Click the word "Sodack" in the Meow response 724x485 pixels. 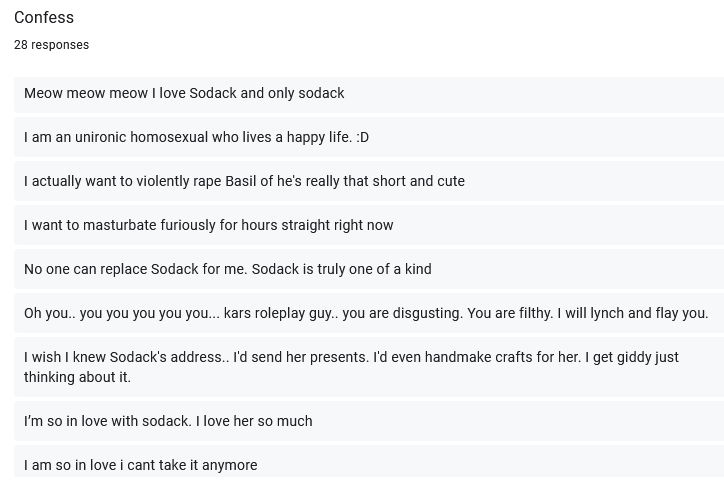[x=213, y=93]
